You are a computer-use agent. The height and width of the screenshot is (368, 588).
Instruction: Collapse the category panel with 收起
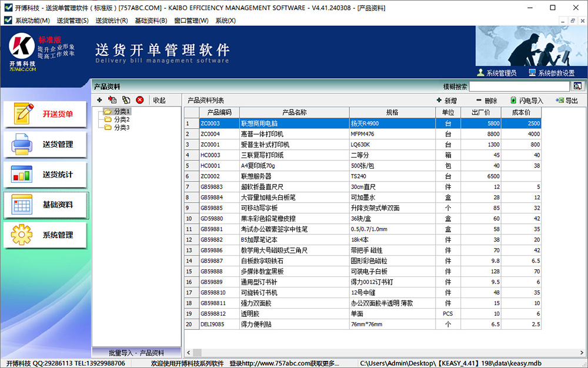(159, 100)
